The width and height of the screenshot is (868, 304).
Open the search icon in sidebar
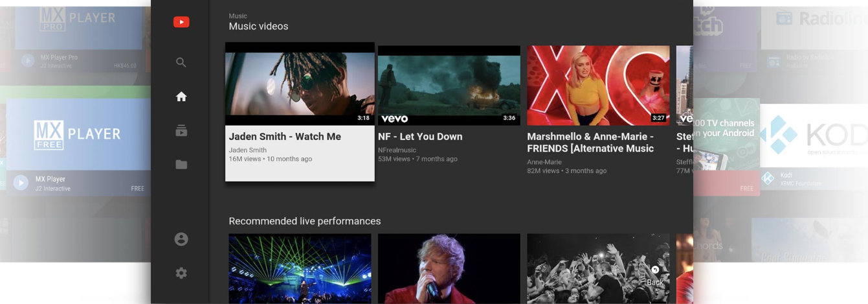point(181,62)
